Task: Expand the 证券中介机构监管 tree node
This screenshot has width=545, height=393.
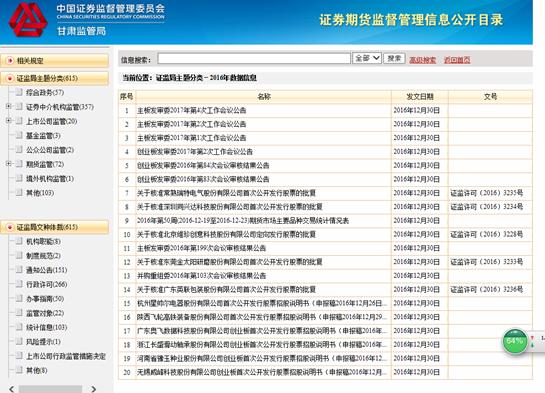Action: 9,107
